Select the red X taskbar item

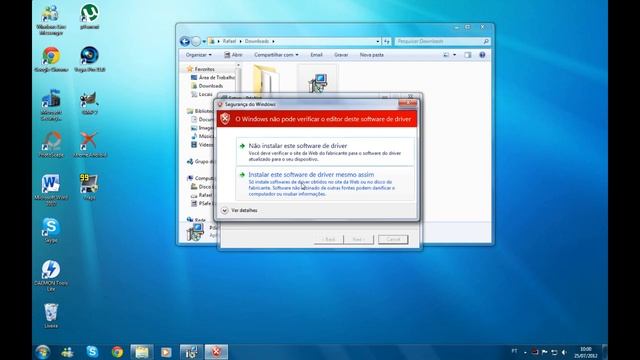216,352
